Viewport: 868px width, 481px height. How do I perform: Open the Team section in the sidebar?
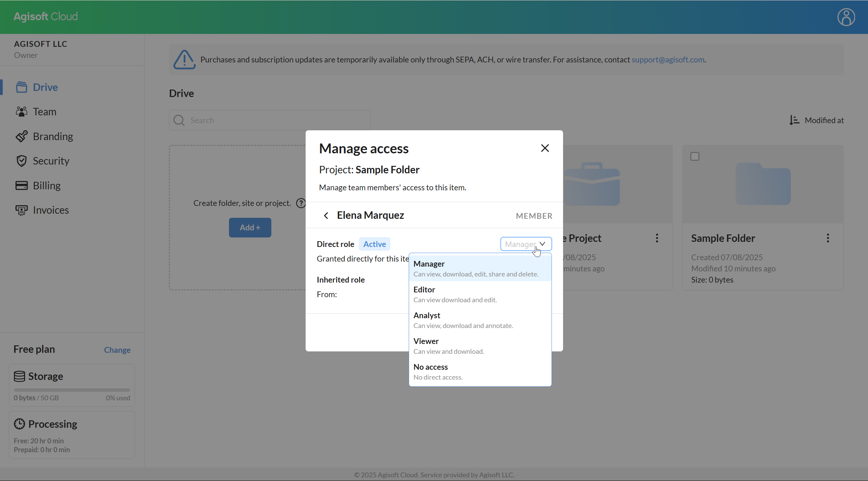click(44, 112)
